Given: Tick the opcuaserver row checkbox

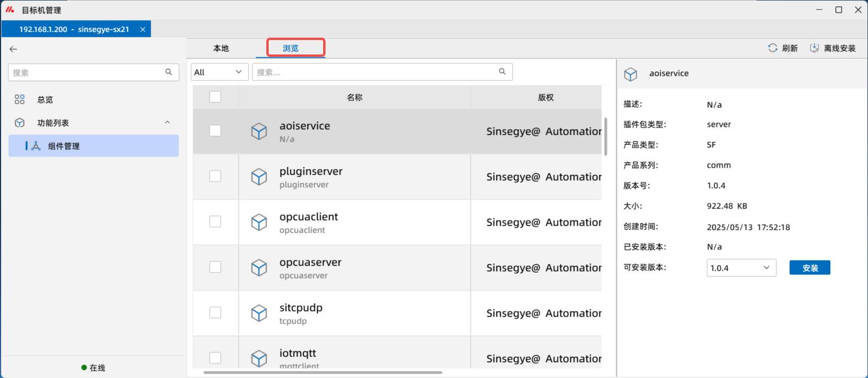Looking at the screenshot, I should [x=215, y=267].
